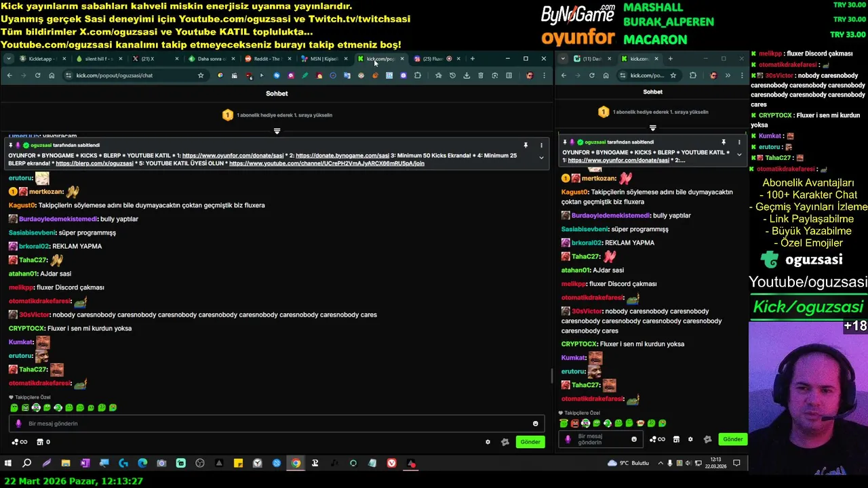Switch to the (25) Fluxer tab
Screen dimensions: 868x488
(x=437, y=59)
